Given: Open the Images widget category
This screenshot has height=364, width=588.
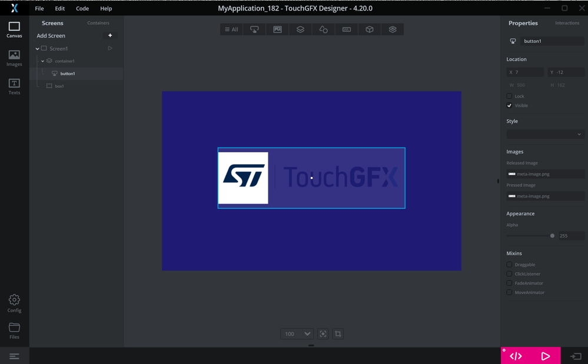Looking at the screenshot, I should [277, 29].
